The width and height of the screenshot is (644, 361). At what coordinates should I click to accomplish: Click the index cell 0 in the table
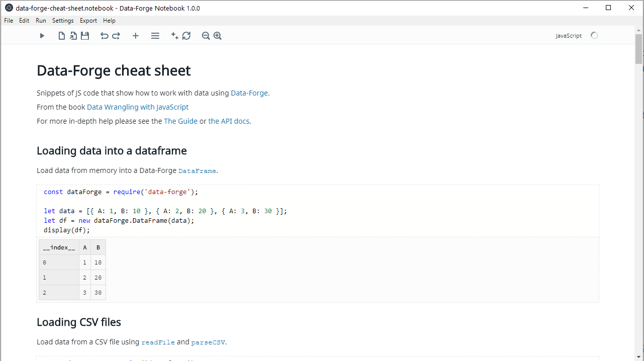(59, 262)
